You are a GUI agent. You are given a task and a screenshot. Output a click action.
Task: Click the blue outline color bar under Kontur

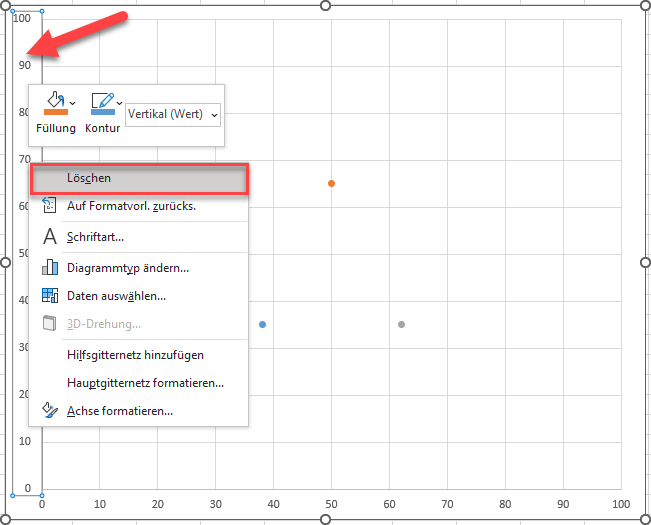coord(103,112)
